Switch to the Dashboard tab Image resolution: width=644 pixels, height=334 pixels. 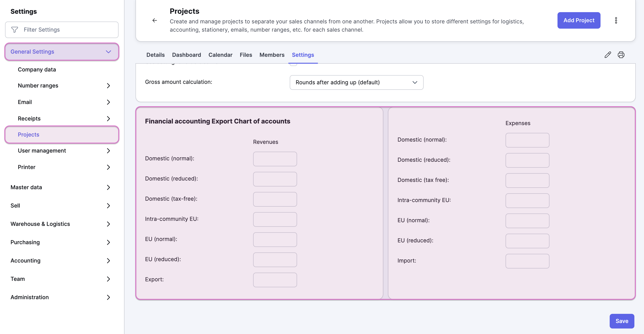[187, 55]
